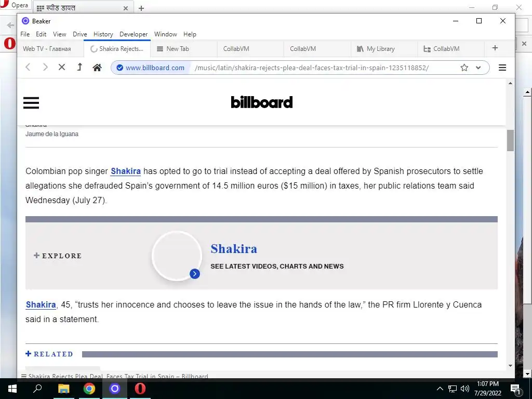Open the Edit menu
The height and width of the screenshot is (399, 532).
[41, 34]
